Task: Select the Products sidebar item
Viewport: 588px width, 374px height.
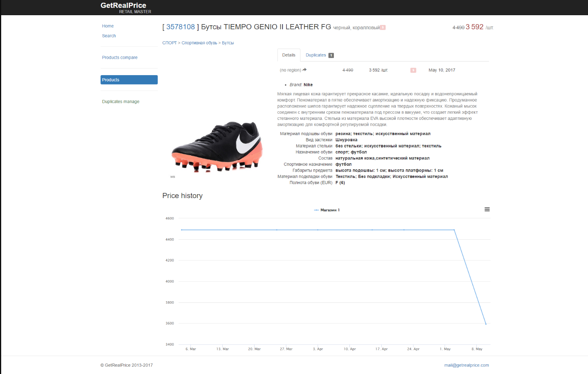Action: click(129, 80)
